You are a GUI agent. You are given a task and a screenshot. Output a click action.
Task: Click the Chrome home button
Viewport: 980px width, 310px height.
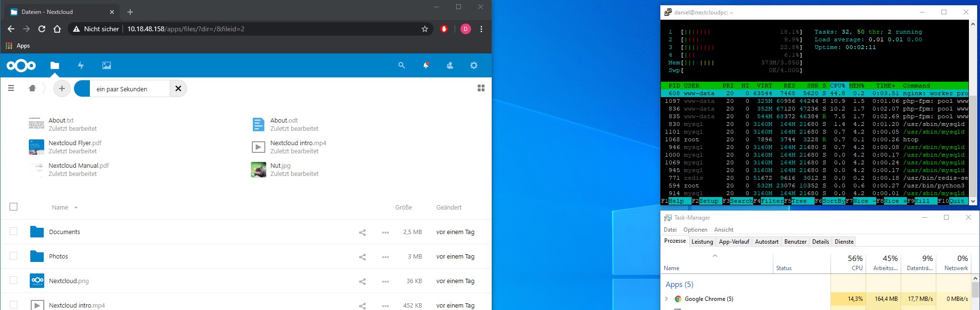(x=57, y=29)
